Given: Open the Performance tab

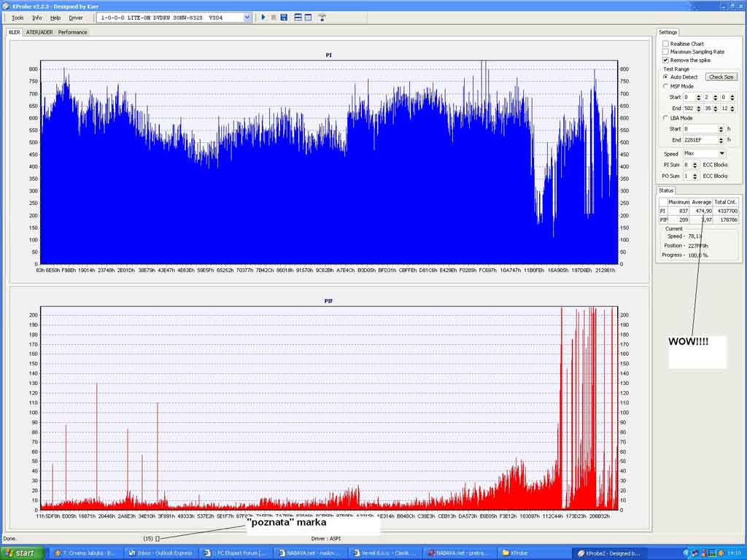Looking at the screenshot, I should (72, 32).
